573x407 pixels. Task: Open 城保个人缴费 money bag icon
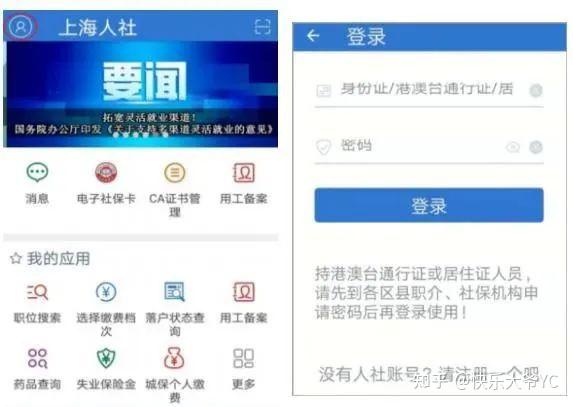175,358
